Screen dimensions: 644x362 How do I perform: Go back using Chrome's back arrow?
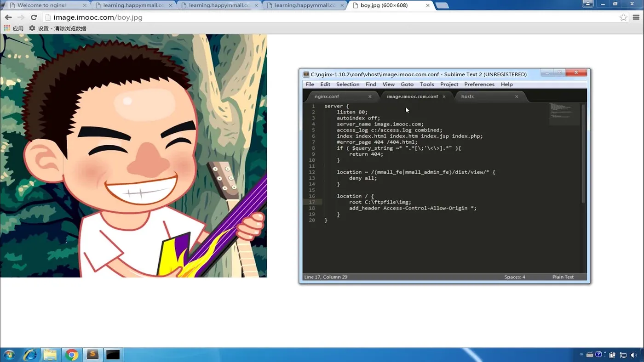[x=8, y=17]
